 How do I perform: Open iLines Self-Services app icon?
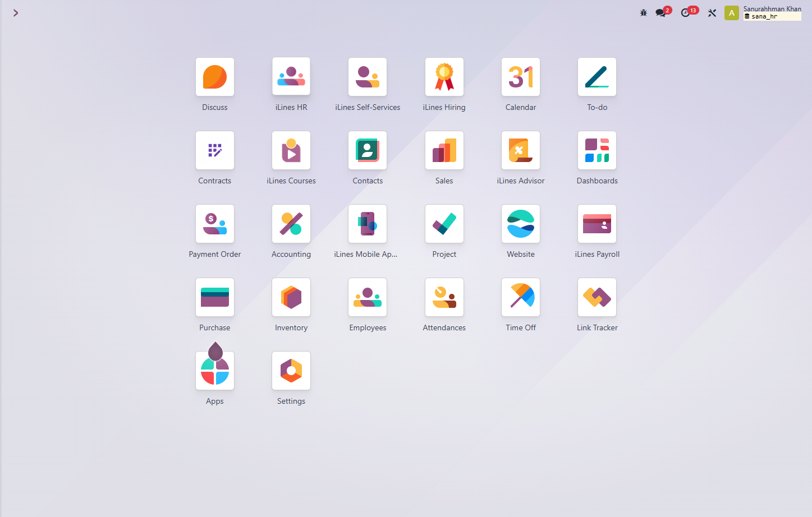click(368, 77)
